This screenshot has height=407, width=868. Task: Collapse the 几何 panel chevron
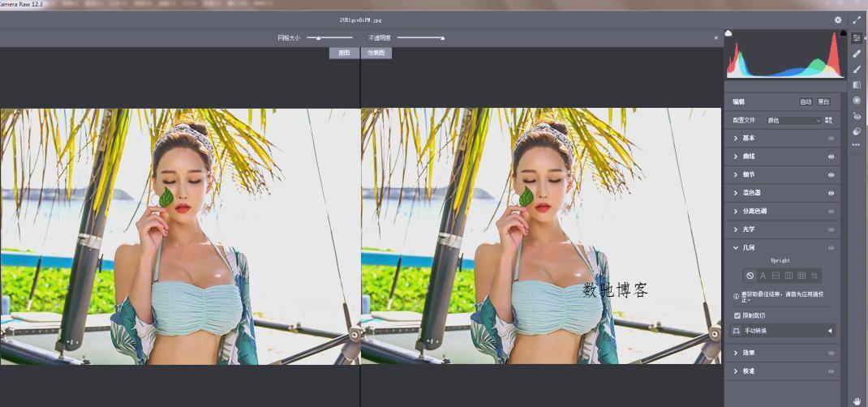pyautogui.click(x=736, y=248)
